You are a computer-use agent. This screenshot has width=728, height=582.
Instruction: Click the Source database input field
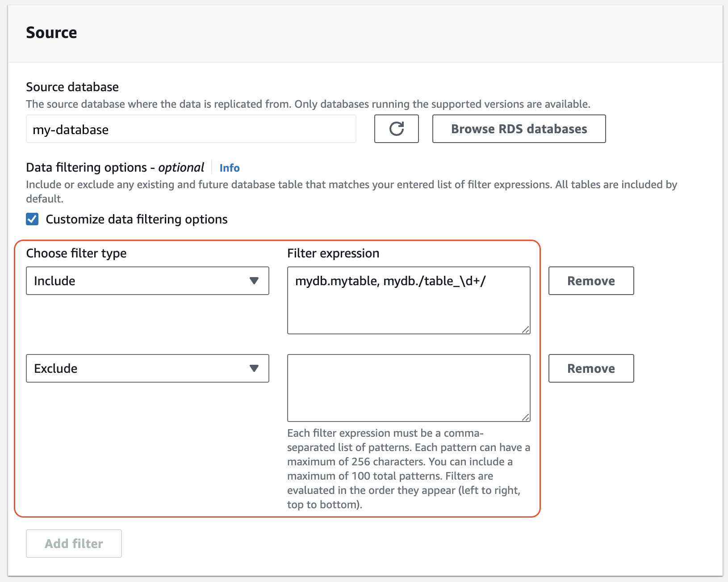click(x=191, y=129)
